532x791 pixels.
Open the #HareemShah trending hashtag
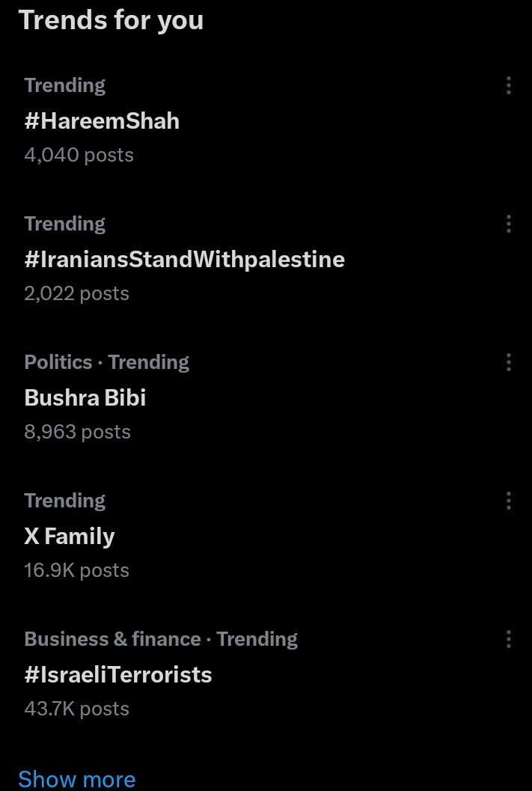click(102, 121)
